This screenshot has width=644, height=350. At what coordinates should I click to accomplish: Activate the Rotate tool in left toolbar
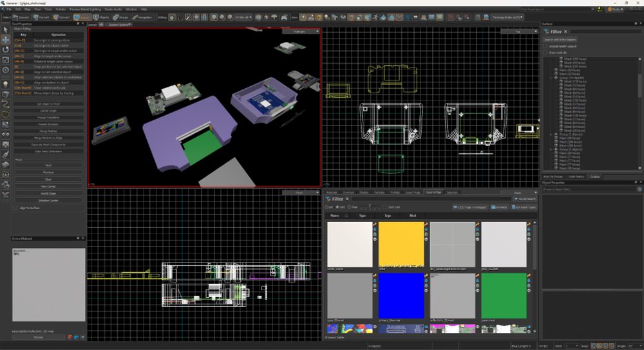point(5,50)
